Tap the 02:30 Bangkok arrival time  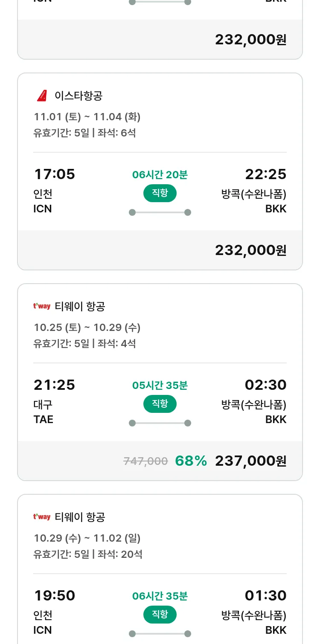[x=265, y=385]
